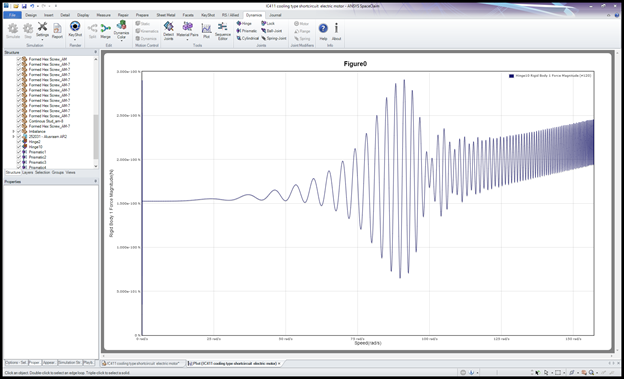Open the Settings dropdown
Viewport: 624px width, 379px height.
(x=42, y=31)
